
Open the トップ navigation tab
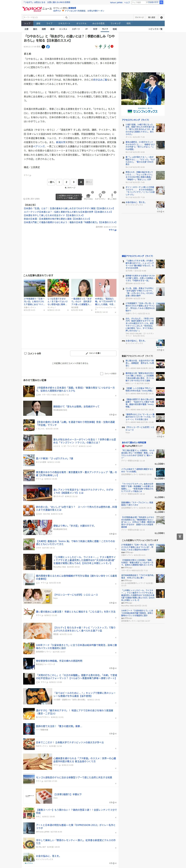pyautogui.click(x=27, y=24)
